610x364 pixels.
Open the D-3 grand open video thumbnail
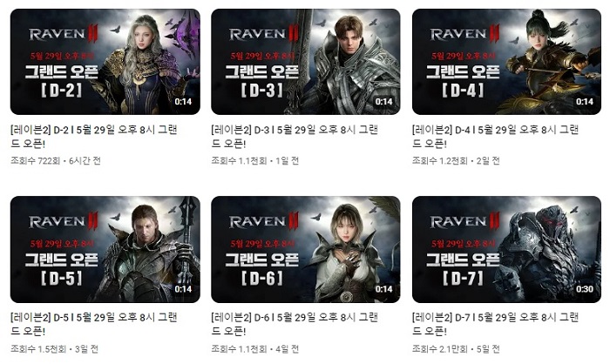[x=306, y=62]
